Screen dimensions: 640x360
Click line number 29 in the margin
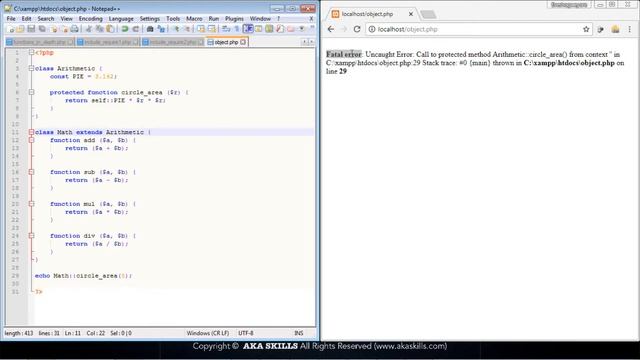[15, 276]
